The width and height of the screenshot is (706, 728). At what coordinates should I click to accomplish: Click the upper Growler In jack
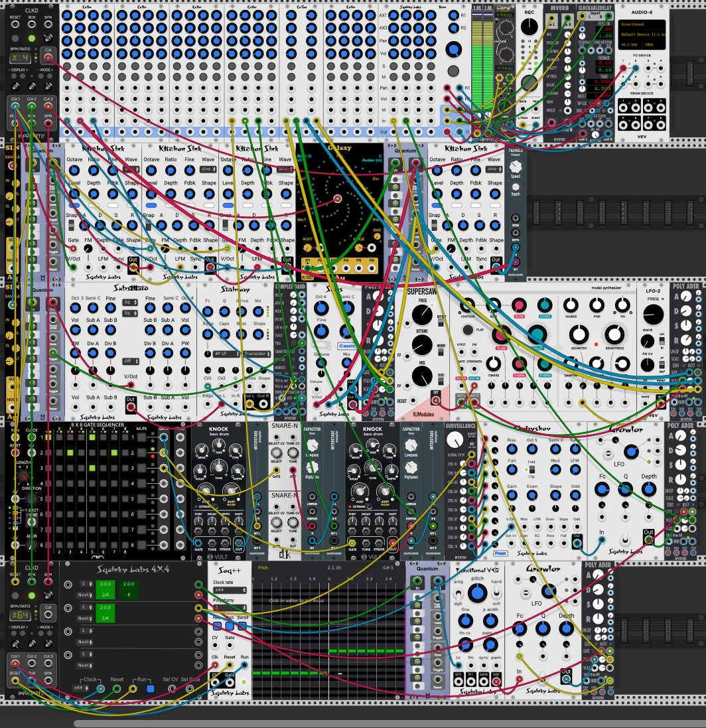coord(602,540)
